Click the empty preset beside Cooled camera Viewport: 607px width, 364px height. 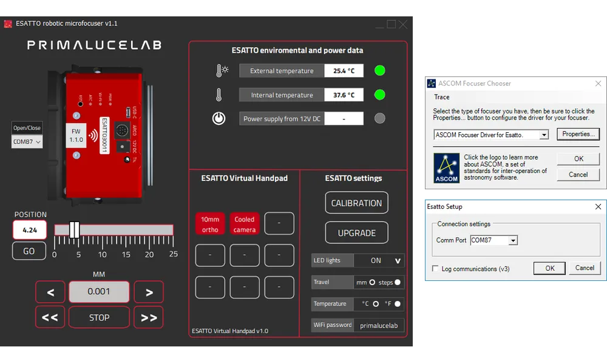tap(279, 224)
